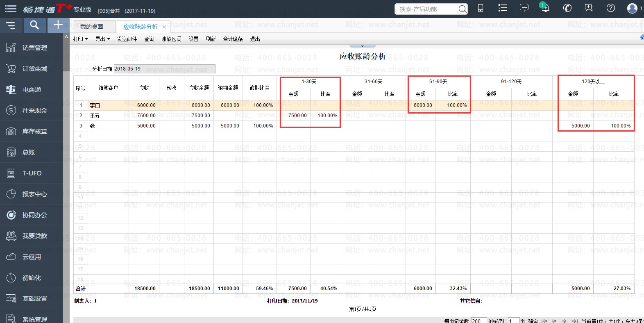This screenshot has height=323, width=644.
Task: Click the mobile phone icon in header
Action: 481,8
